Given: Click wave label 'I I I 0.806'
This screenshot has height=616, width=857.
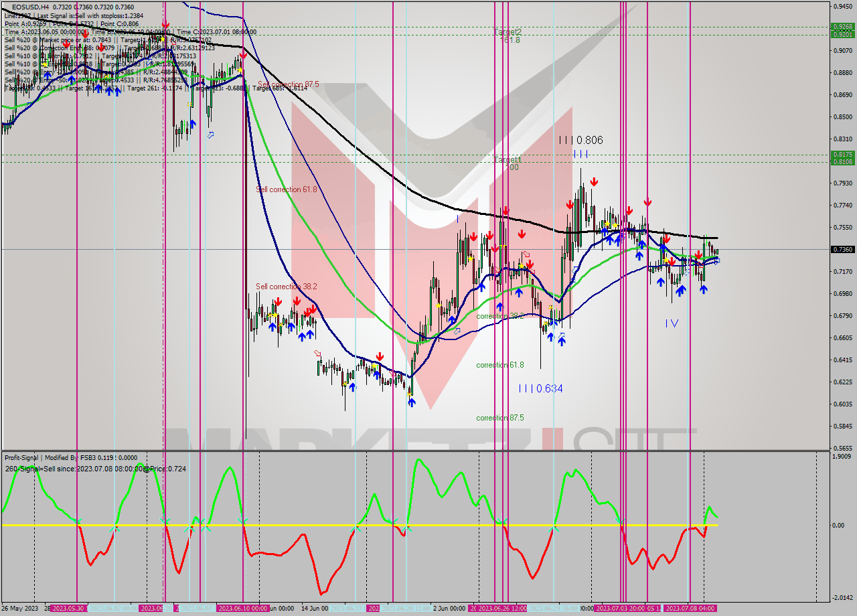Looking at the screenshot, I should click(x=581, y=141).
